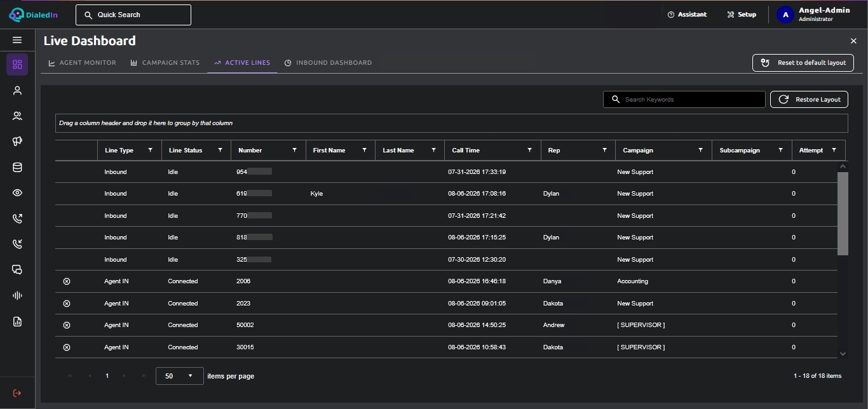Open the Line Type column filter
Image resolution: width=868 pixels, height=409 pixels.
coord(151,151)
